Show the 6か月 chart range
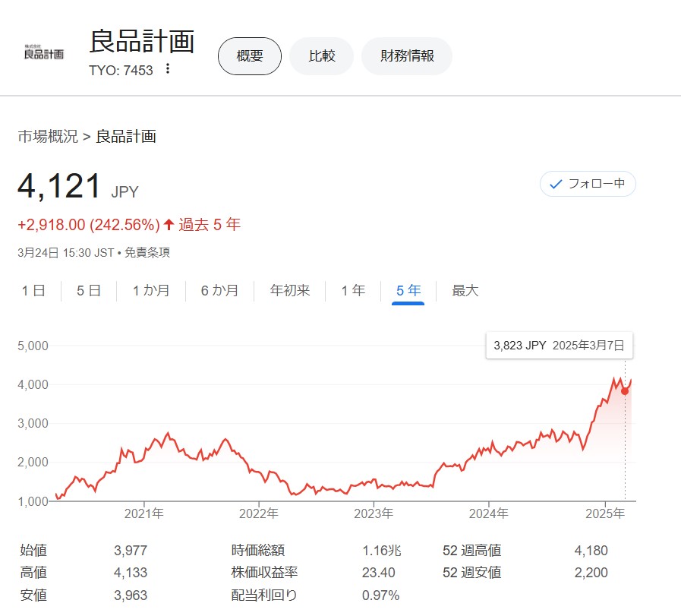681x616 pixels. (x=219, y=290)
